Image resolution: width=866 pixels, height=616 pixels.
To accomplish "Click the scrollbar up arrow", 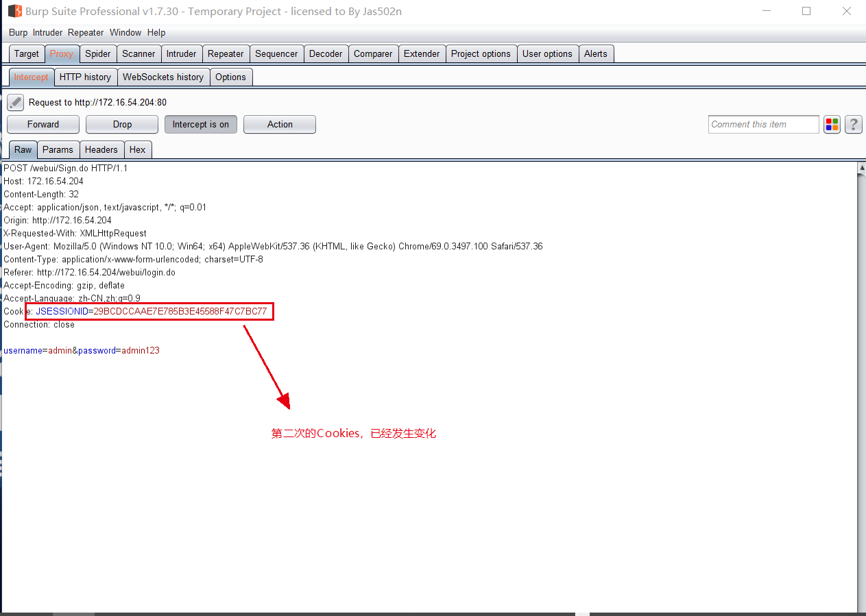I will [x=862, y=167].
